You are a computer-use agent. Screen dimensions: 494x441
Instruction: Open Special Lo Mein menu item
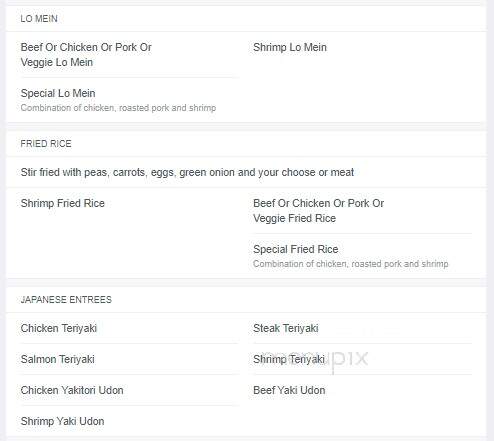click(58, 93)
